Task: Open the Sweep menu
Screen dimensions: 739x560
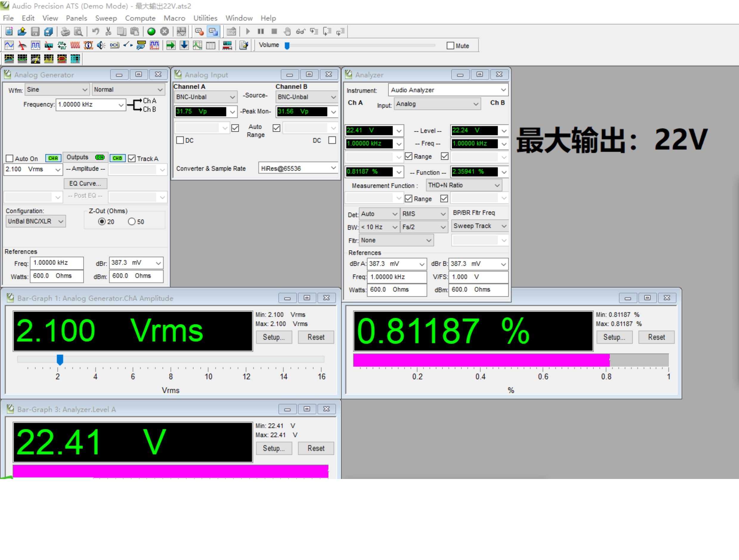Action: pos(106,18)
